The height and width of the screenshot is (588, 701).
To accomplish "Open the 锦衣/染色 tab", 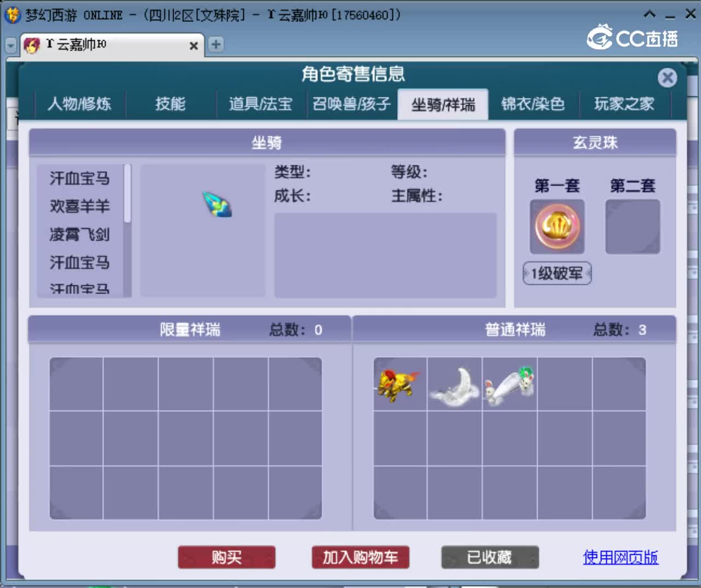I will [533, 103].
